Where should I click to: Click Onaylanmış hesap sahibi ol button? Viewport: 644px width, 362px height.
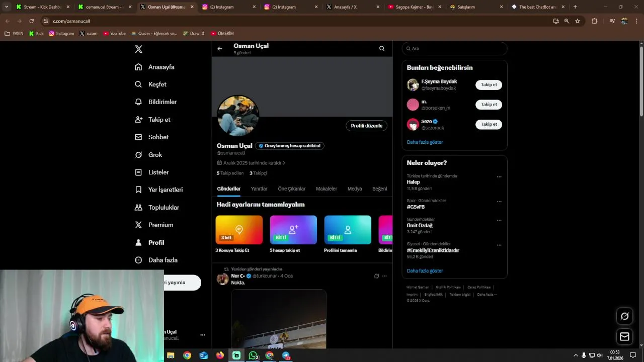(x=290, y=146)
